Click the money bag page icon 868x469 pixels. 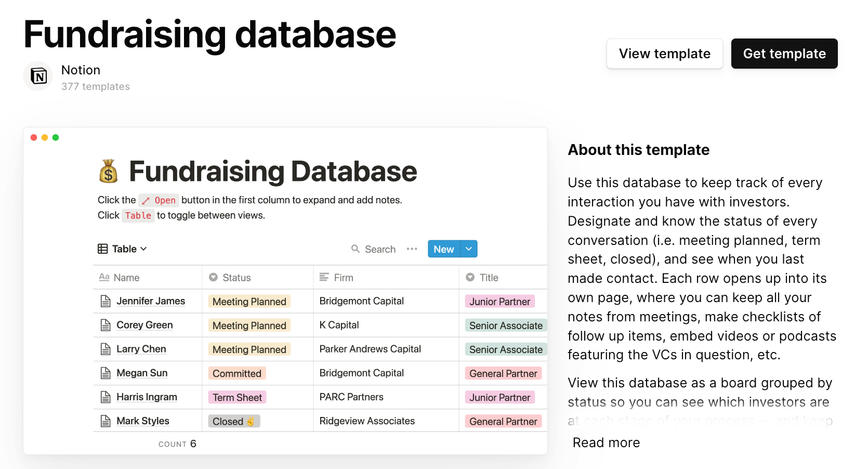pyautogui.click(x=109, y=171)
